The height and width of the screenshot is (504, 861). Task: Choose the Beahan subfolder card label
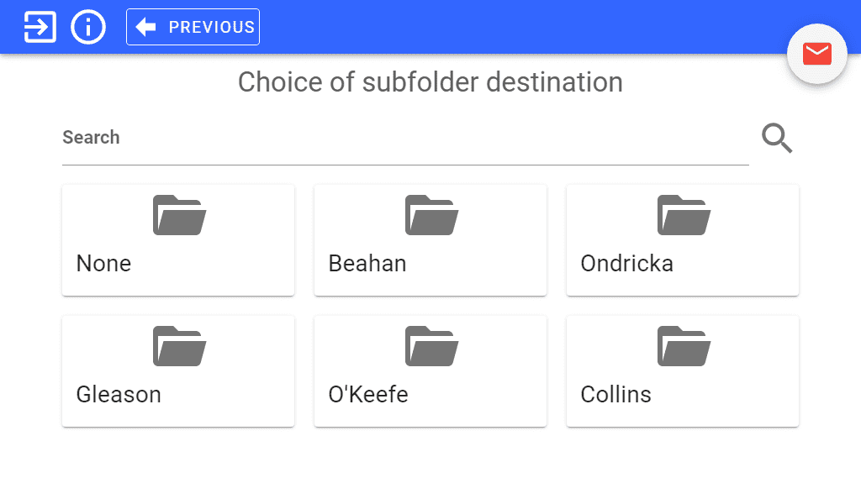click(367, 264)
